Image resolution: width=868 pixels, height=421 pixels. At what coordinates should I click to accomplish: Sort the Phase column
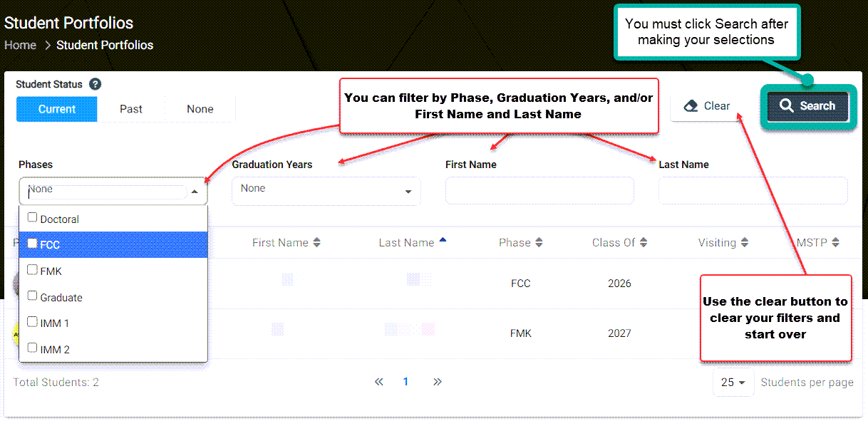(539, 243)
